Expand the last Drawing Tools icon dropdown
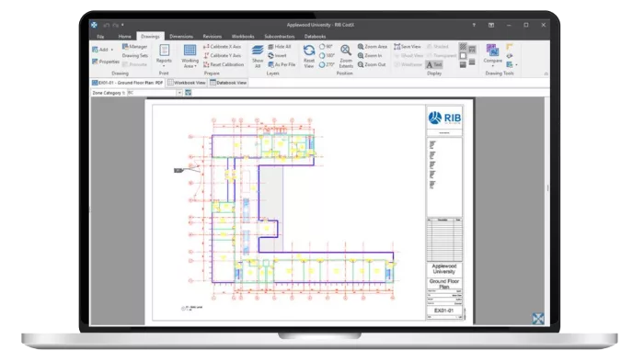Image resolution: width=644 pixels, height=362 pixels. (x=516, y=64)
